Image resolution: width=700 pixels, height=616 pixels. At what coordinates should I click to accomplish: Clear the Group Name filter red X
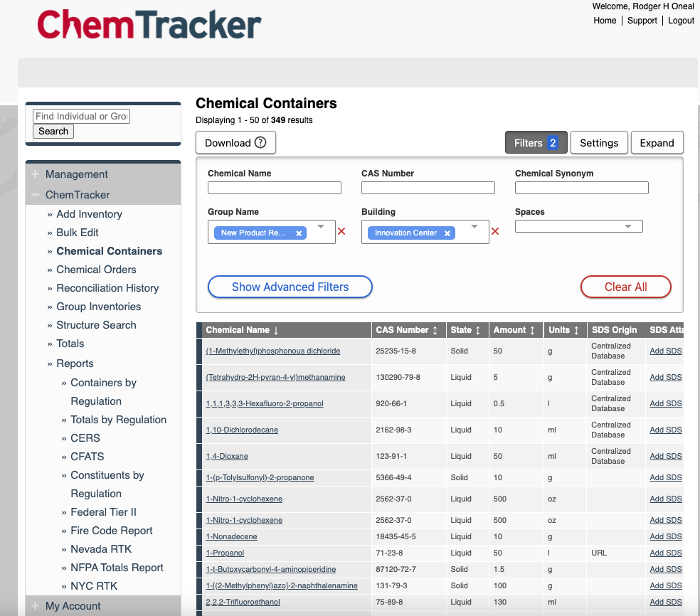click(x=341, y=231)
